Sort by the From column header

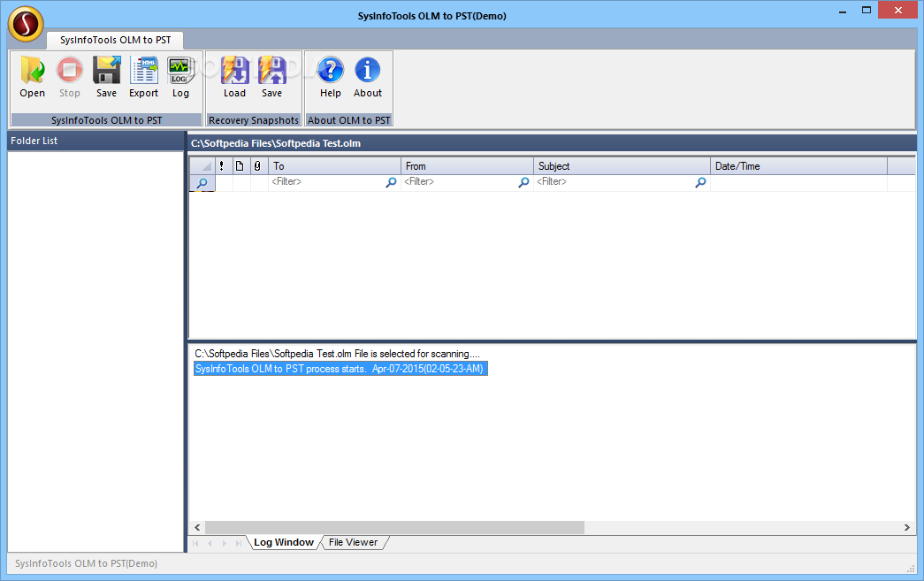[x=467, y=166]
